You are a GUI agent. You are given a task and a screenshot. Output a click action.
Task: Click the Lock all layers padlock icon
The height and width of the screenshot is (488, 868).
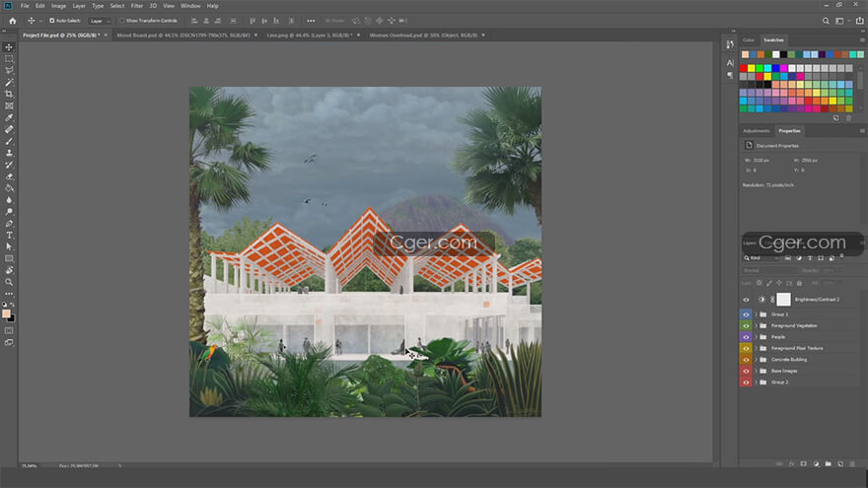[799, 283]
